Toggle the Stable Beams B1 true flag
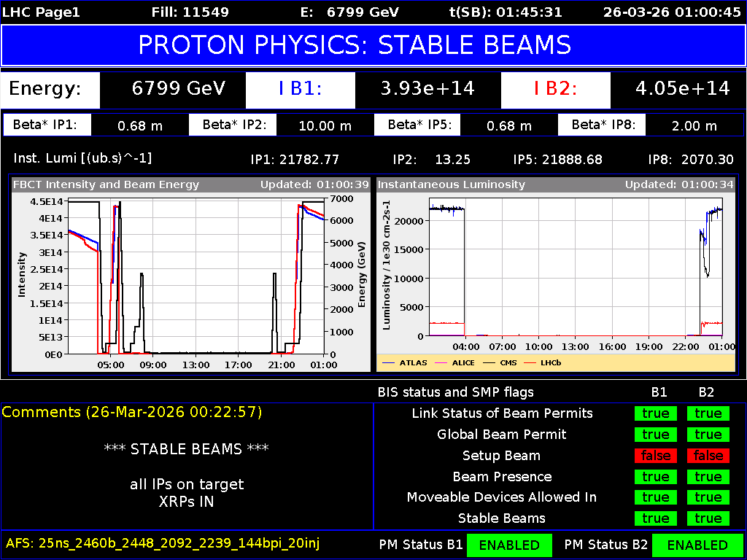 655,518
